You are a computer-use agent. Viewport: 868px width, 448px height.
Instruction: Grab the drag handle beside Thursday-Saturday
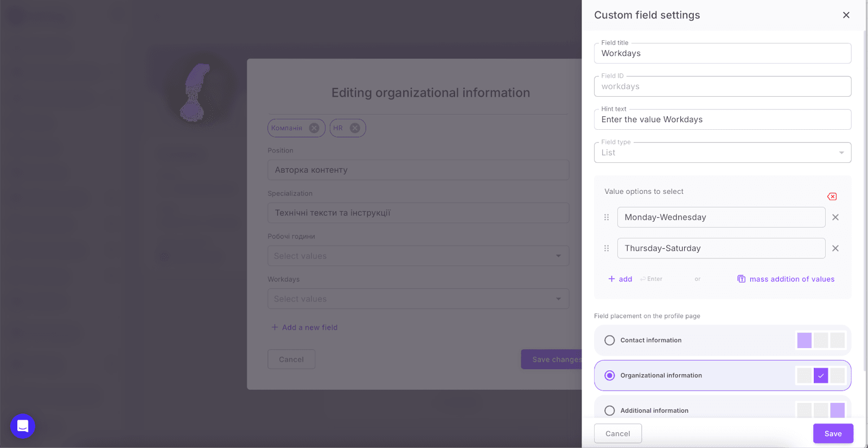pyautogui.click(x=607, y=248)
